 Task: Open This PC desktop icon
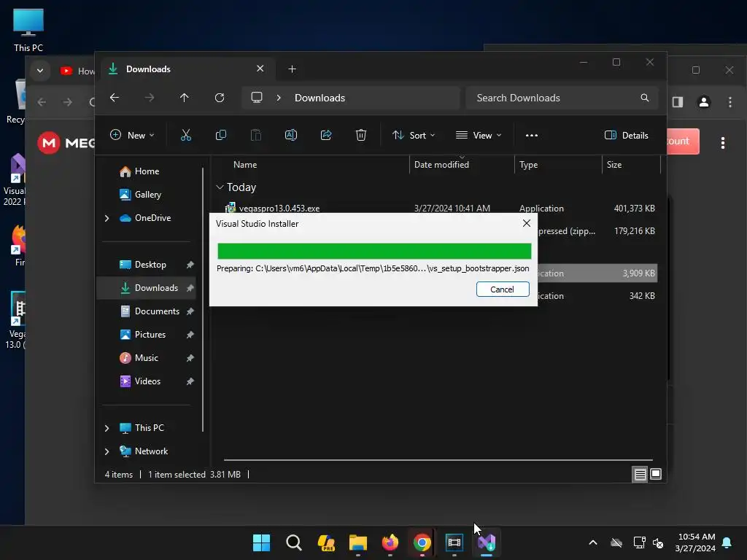[28, 29]
